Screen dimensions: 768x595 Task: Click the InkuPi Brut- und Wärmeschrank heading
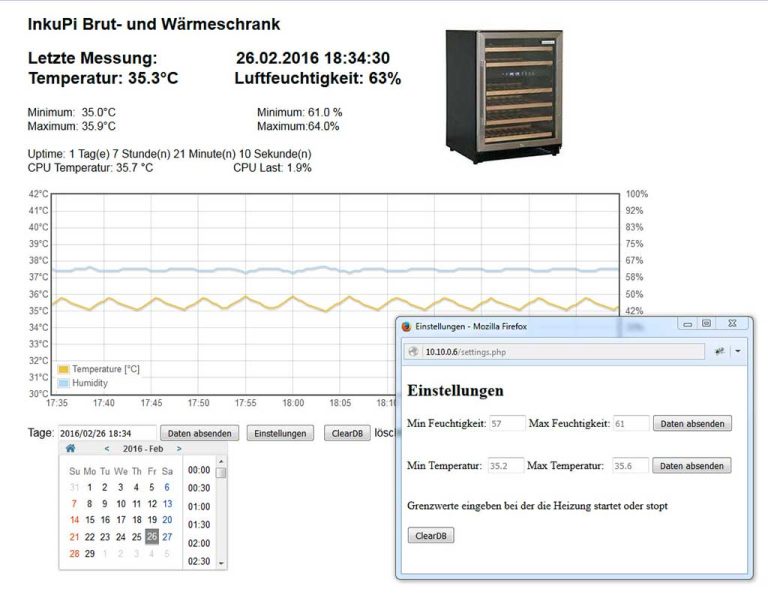point(154,24)
